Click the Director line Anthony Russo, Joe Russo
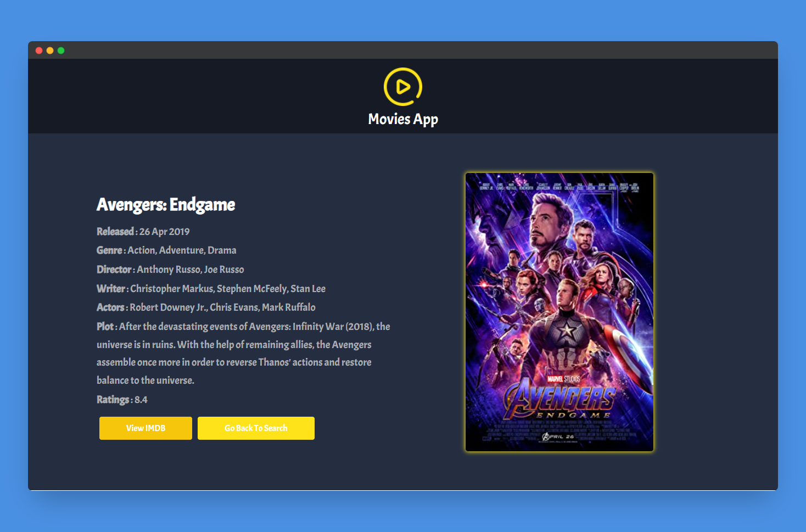The height and width of the screenshot is (532, 806). click(x=170, y=270)
